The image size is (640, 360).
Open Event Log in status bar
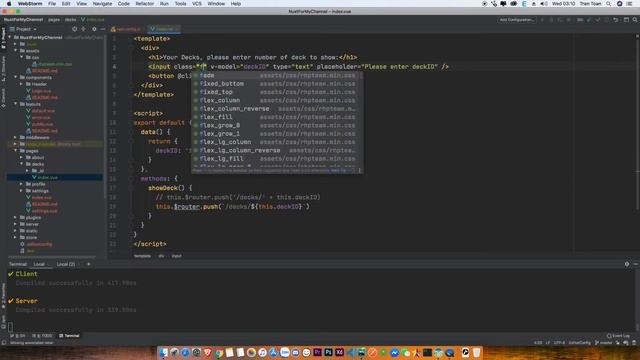coord(618,336)
